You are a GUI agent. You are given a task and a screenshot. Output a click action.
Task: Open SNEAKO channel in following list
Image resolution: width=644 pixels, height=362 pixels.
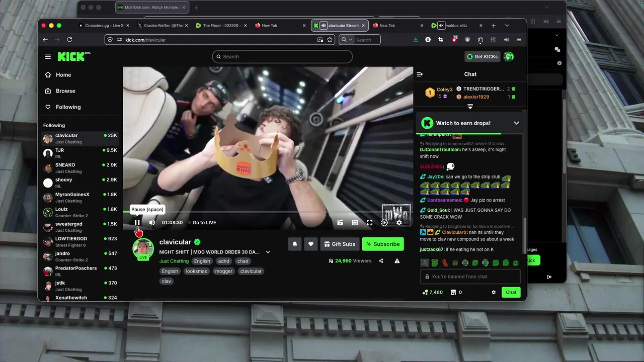(80, 168)
